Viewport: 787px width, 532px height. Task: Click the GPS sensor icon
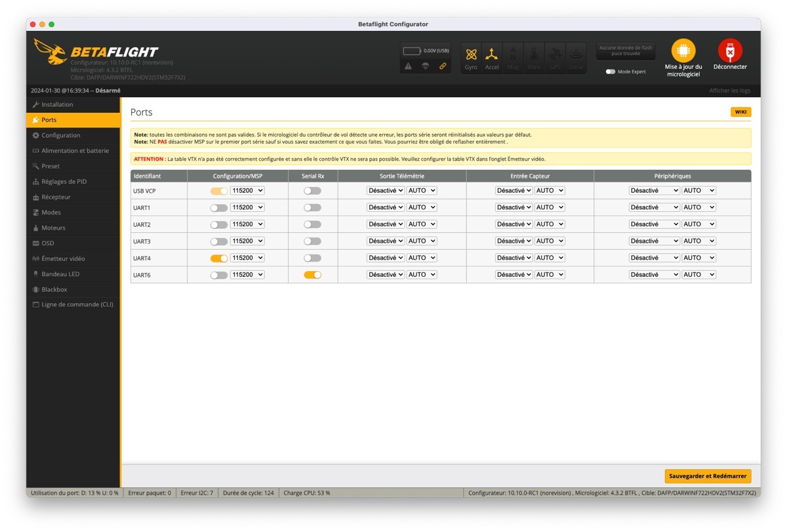point(555,55)
